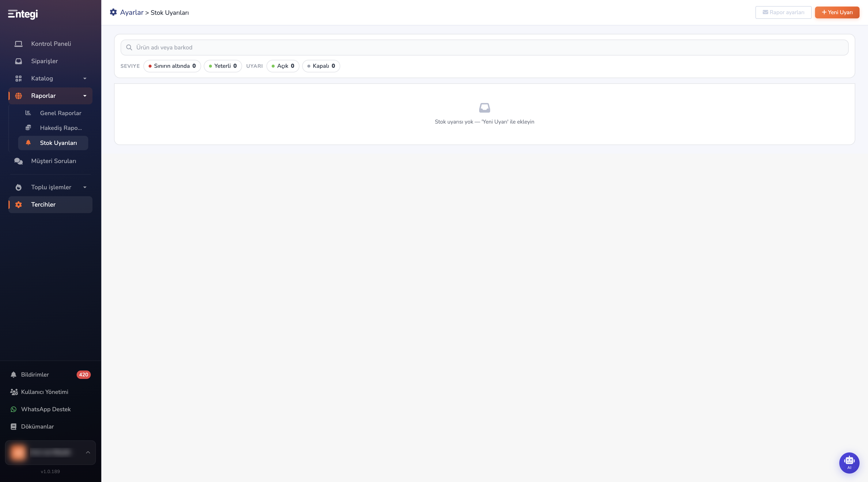Expand the Katalog menu arrow
Image resolution: width=868 pixels, height=482 pixels.
85,79
